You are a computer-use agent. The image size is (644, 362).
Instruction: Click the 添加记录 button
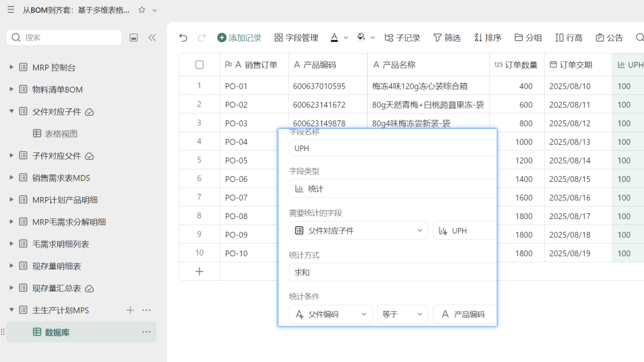(x=239, y=38)
